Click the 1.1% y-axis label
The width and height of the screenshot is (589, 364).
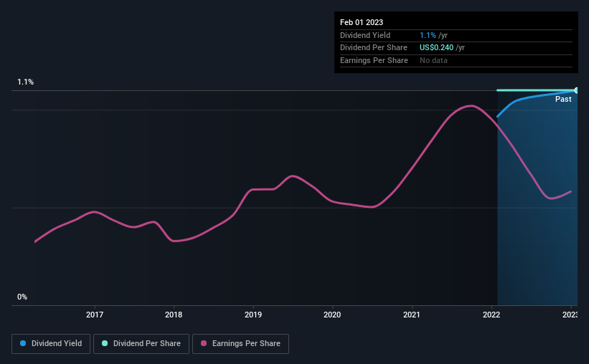point(26,82)
